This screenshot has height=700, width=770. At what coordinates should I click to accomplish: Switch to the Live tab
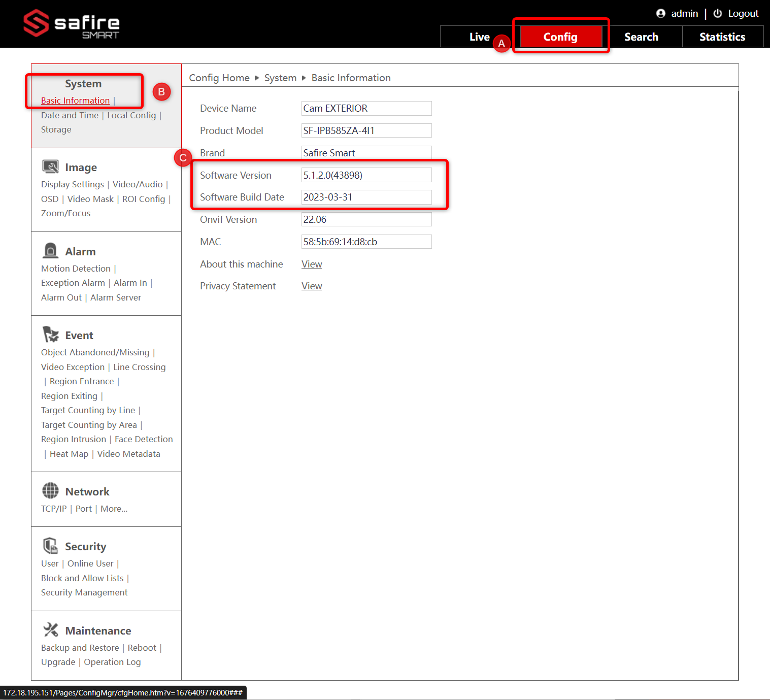[479, 37]
